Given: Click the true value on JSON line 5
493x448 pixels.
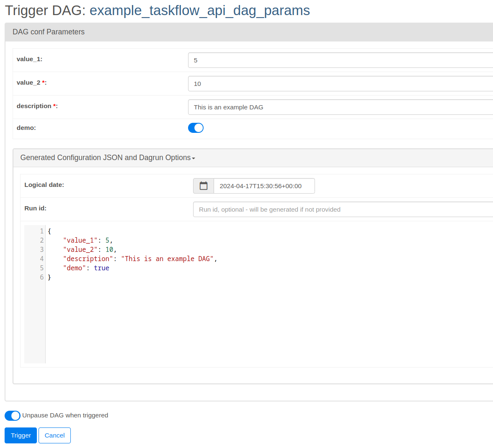Looking at the screenshot, I should click(101, 268).
